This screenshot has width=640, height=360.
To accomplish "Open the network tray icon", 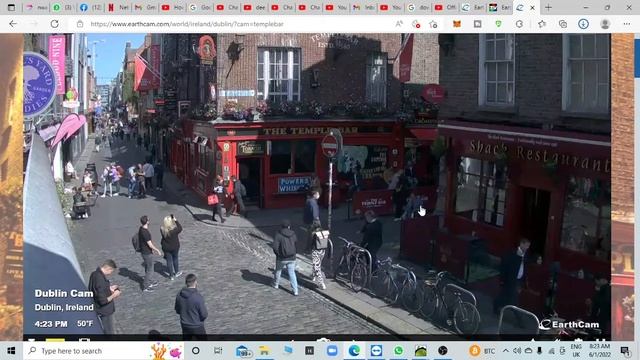I will [551, 351].
